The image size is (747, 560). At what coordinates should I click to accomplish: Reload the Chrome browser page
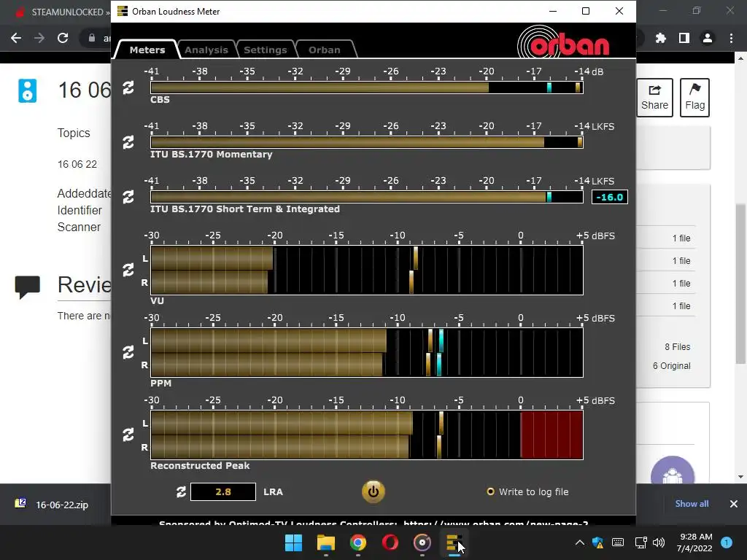(63, 38)
